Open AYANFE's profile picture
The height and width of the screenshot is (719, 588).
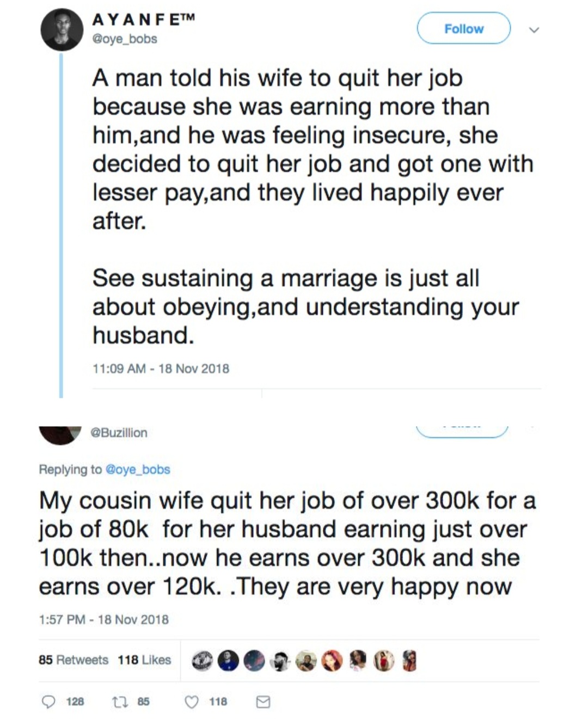(62, 30)
